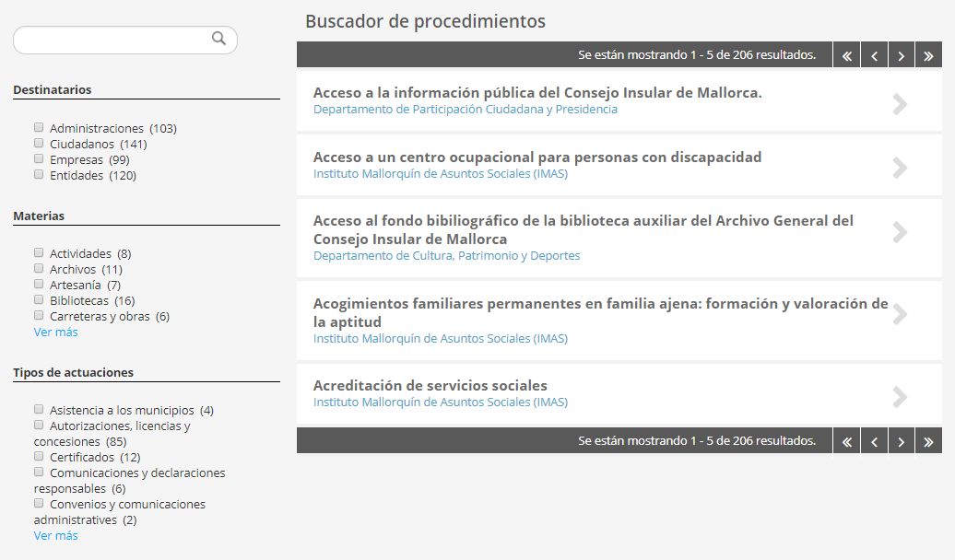Check the Ciudadanos filter checkbox
Viewport: 955px width, 560px height.
pyautogui.click(x=39, y=144)
